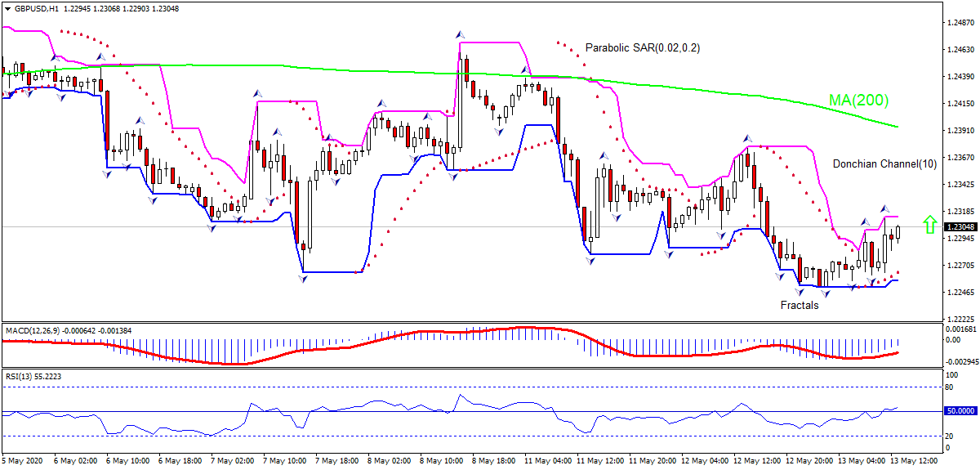Click the 12 May 20:00 time label
Viewport: 980px width, 470px height.
[x=809, y=461]
